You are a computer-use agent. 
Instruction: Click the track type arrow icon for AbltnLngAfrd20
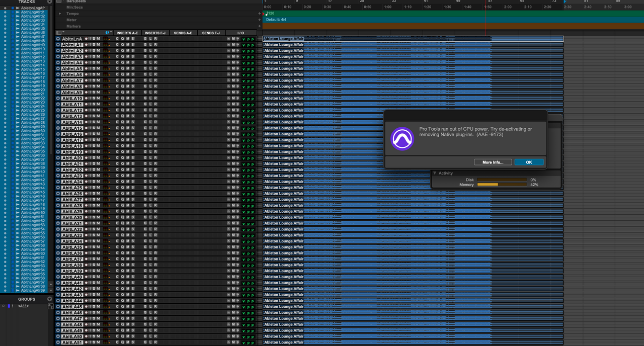(18, 90)
